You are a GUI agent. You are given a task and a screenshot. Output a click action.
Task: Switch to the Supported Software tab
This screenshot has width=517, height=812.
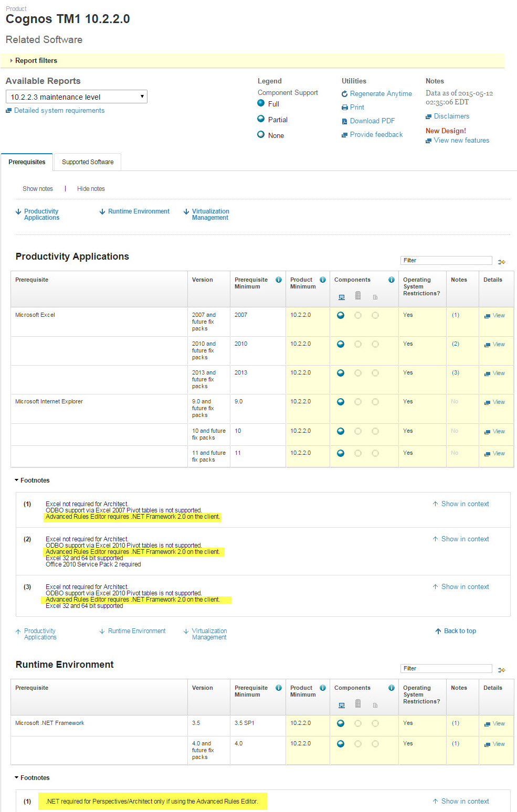tap(88, 162)
